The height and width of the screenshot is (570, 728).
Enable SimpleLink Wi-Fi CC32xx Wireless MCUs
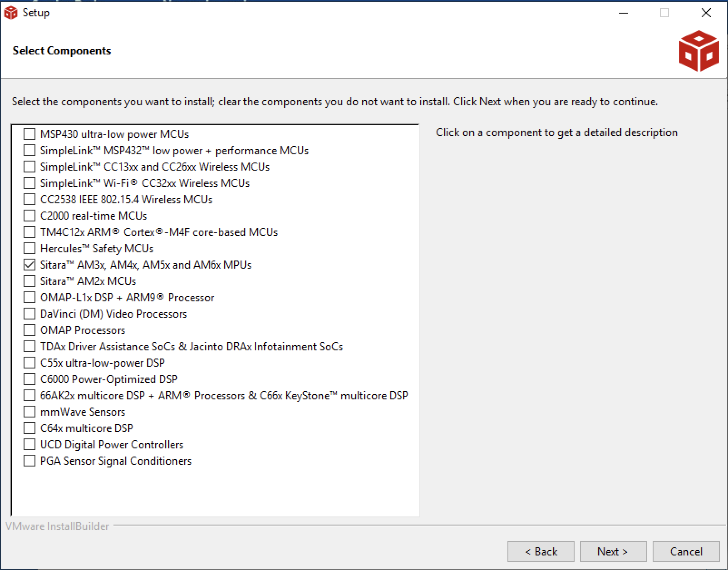29,183
